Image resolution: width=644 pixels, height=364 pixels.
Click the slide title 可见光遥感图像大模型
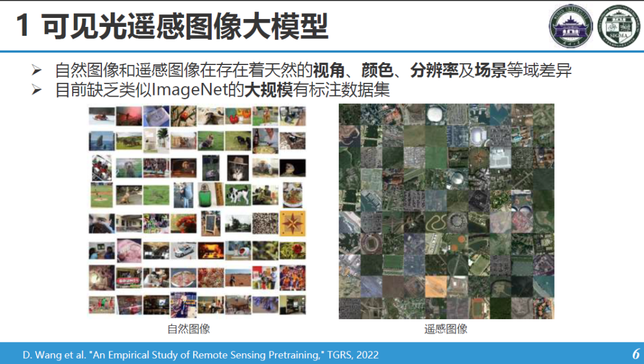185,26
